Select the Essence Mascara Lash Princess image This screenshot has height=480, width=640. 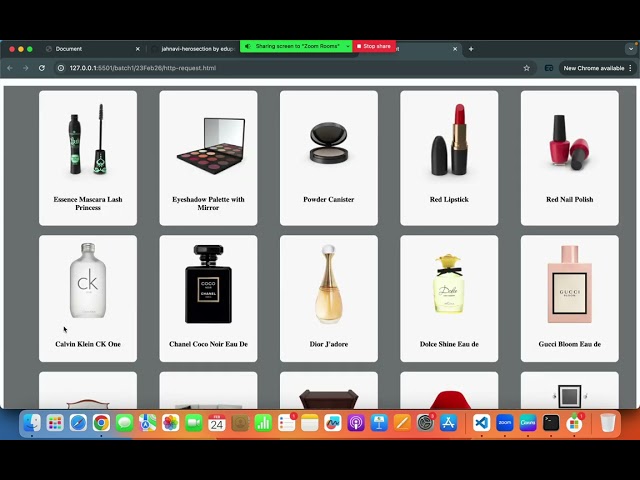tap(88, 140)
